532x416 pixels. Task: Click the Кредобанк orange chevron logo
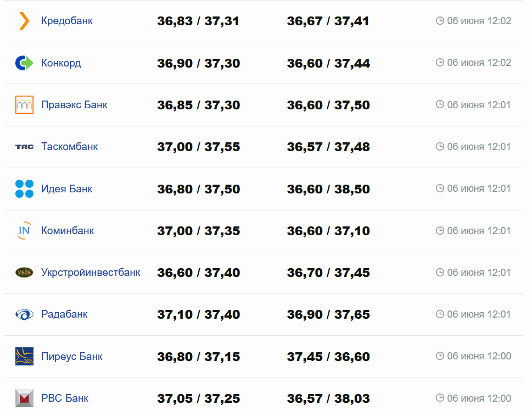(x=24, y=21)
